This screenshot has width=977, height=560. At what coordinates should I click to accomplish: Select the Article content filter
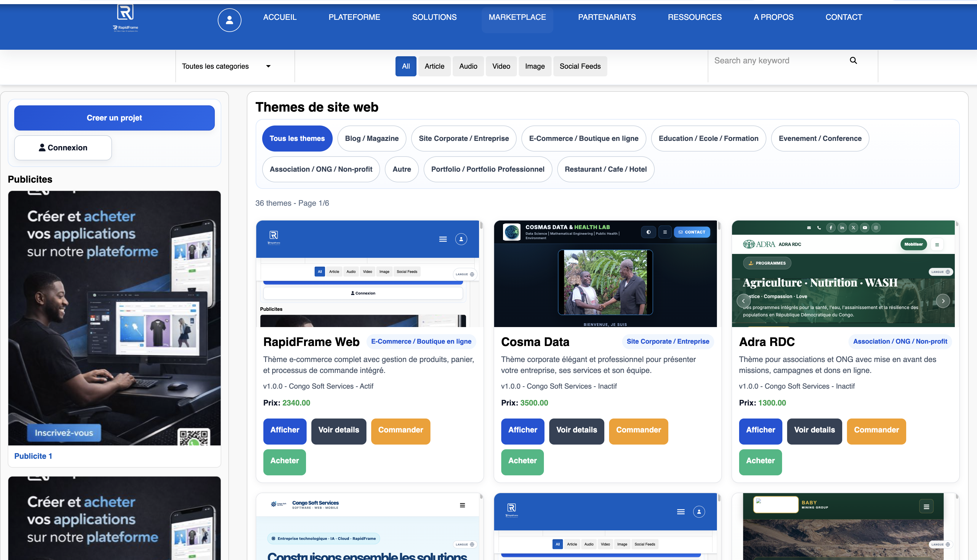pos(434,66)
